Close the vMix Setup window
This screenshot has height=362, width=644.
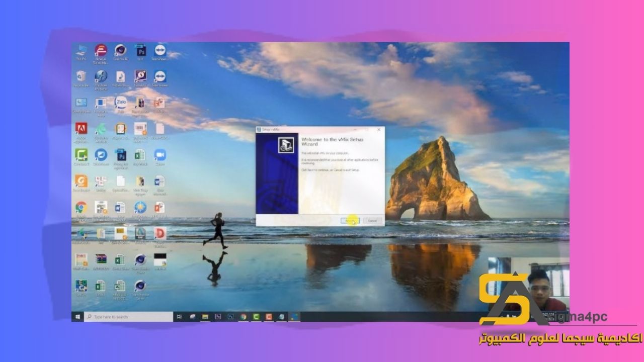click(378, 129)
